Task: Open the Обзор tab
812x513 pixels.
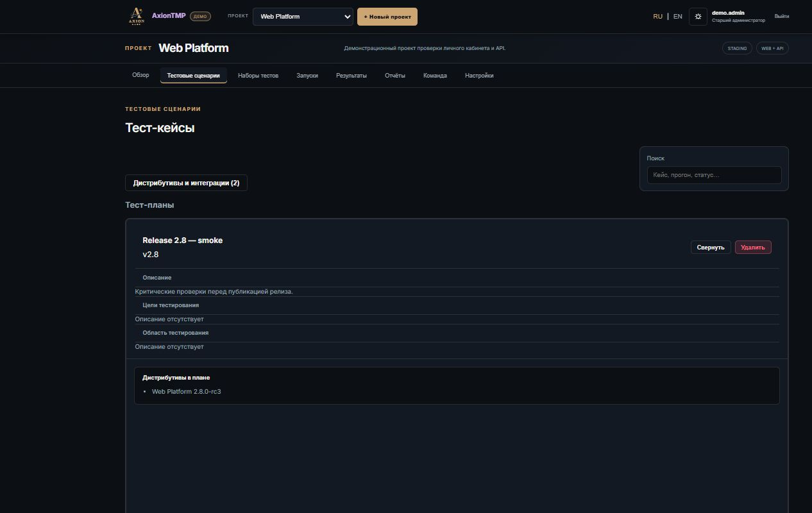Action: (x=140, y=76)
